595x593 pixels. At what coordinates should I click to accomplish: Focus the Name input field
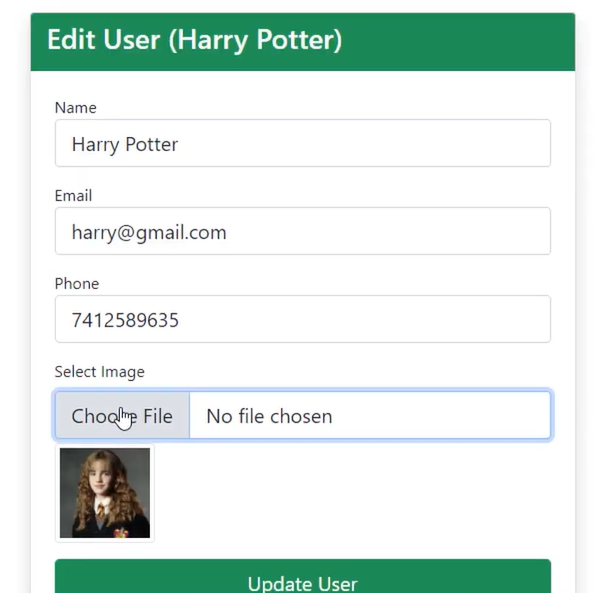tap(302, 143)
